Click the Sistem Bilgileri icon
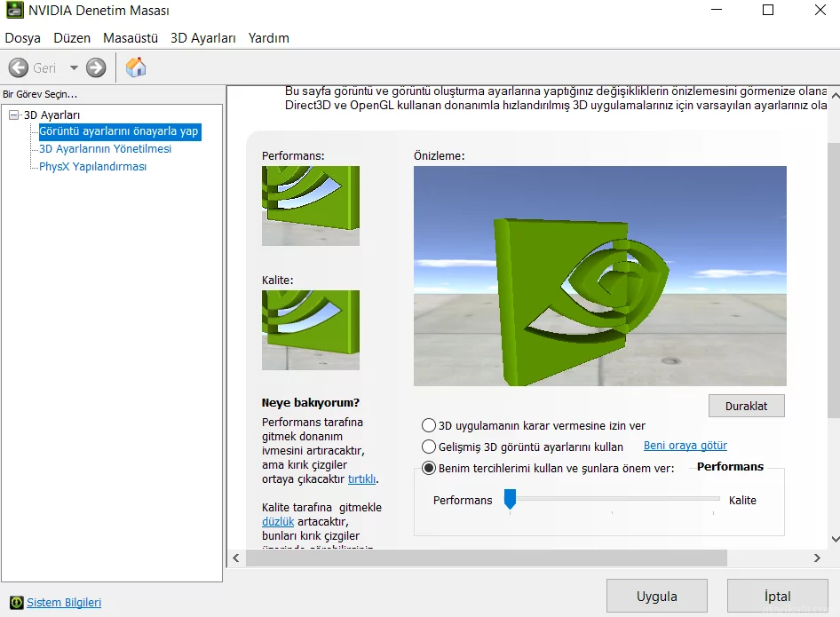840x617 pixels. coord(17,603)
